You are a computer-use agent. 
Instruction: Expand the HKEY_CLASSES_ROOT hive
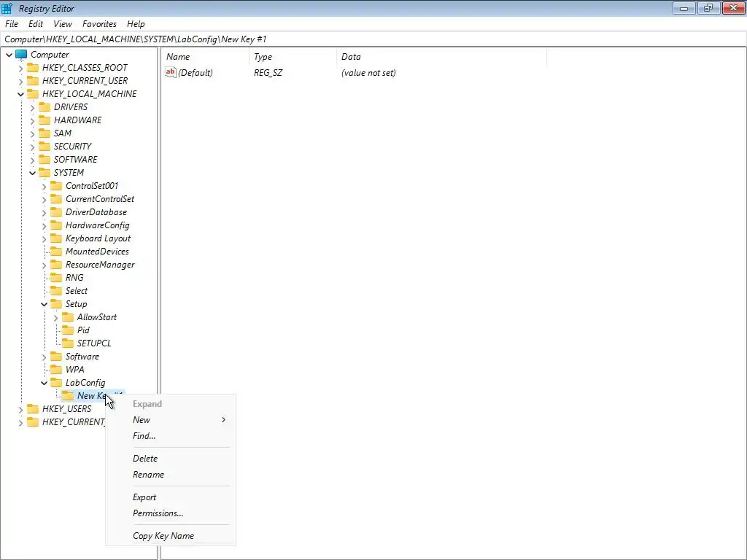click(20, 68)
